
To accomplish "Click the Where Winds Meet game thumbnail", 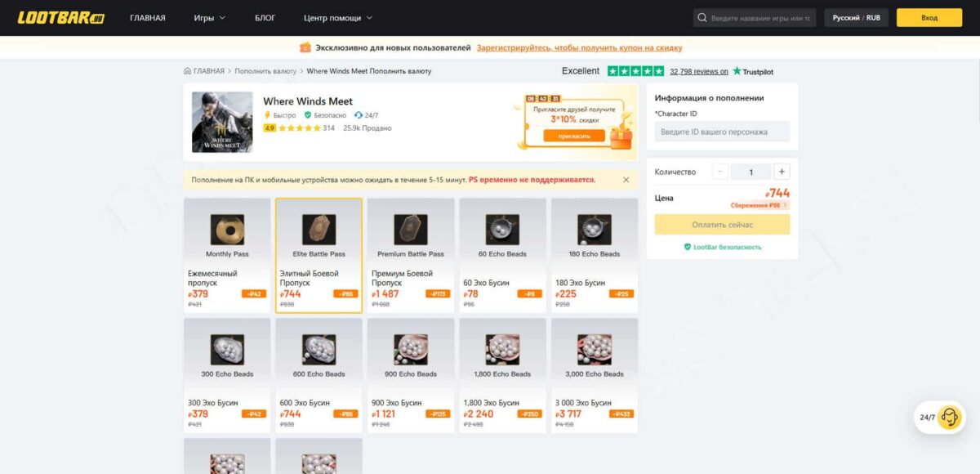I will (x=222, y=122).
